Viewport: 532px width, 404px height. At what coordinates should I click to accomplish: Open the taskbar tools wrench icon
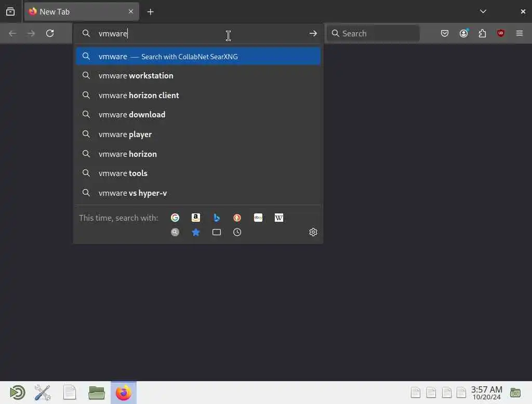(43, 393)
